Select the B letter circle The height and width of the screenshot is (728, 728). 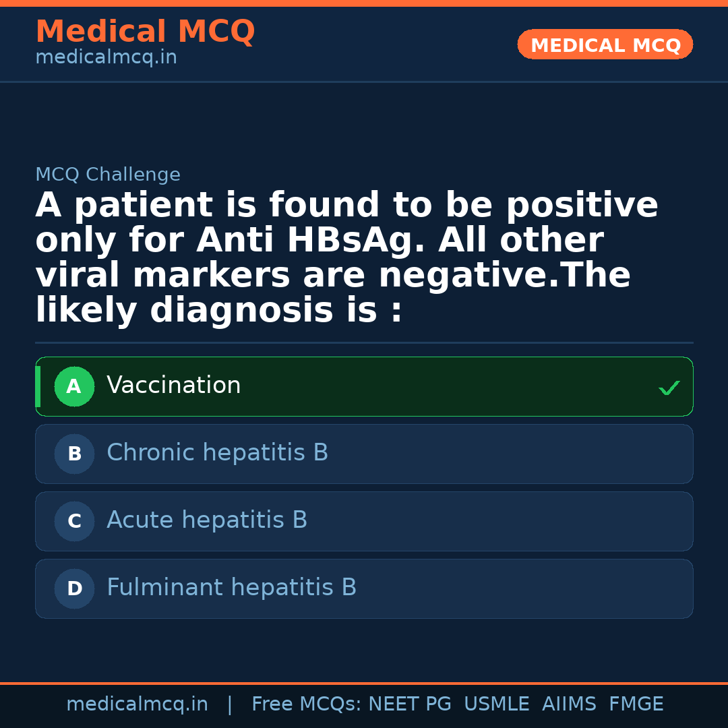click(74, 454)
